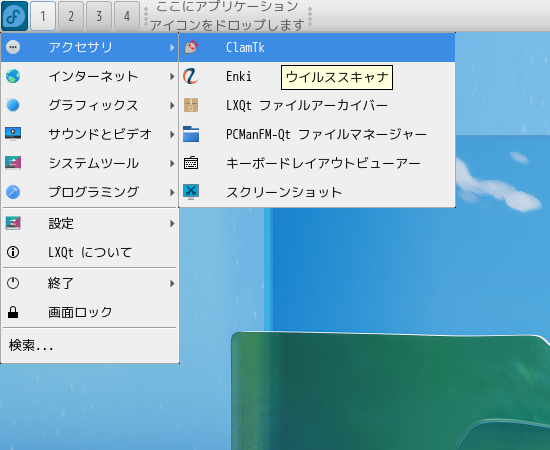
Task: Select 画面ロック to lock screen
Action: pos(90,312)
